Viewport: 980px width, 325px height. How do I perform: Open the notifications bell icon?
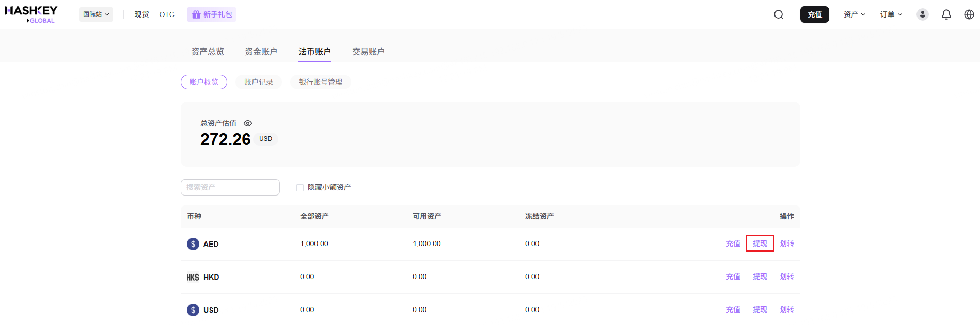(946, 14)
